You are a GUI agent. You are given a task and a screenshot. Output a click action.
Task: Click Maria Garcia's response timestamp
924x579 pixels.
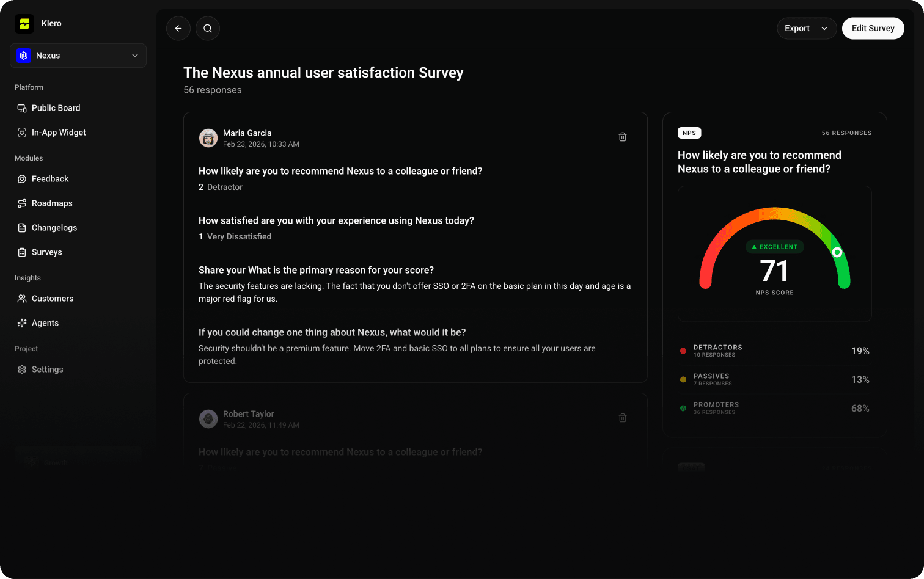point(261,145)
